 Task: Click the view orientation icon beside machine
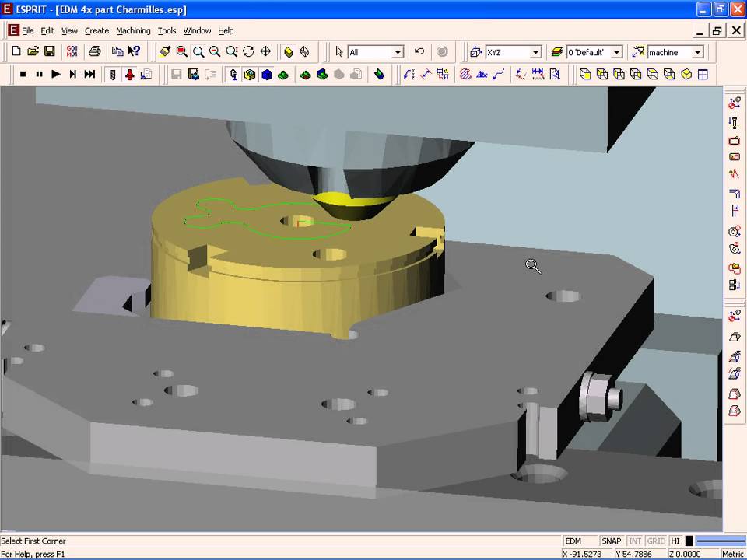pos(638,52)
